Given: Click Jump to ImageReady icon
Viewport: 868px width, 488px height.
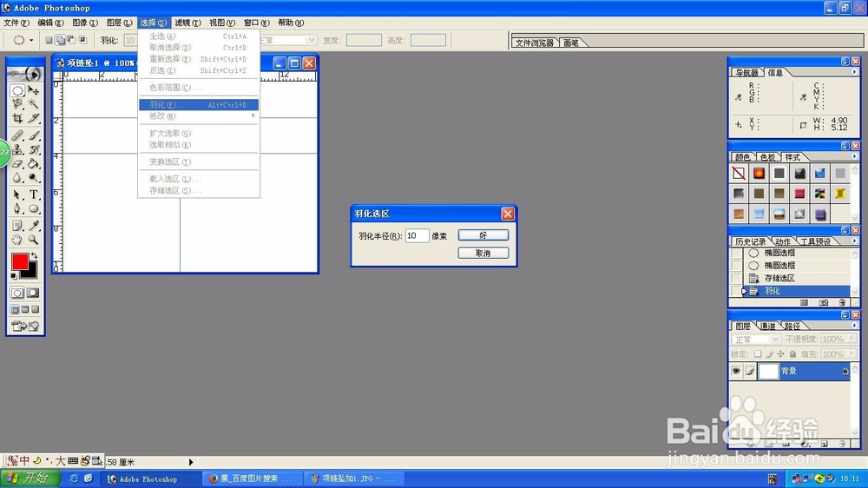Looking at the screenshot, I should (25, 326).
